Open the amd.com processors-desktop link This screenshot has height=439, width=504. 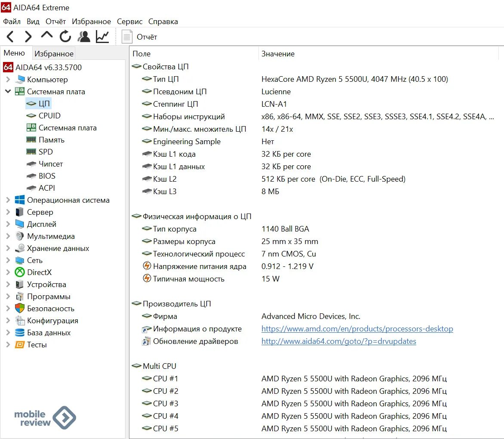[x=357, y=329]
